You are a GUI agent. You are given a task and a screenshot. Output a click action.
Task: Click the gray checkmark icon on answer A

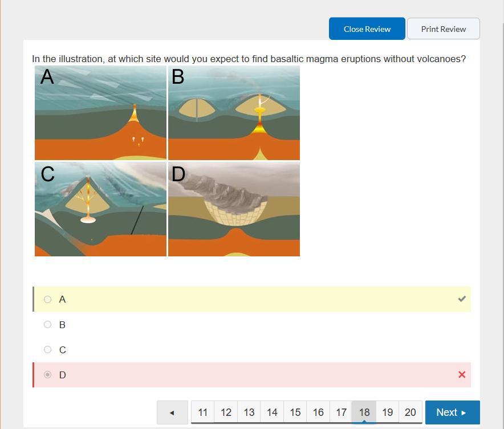(462, 299)
